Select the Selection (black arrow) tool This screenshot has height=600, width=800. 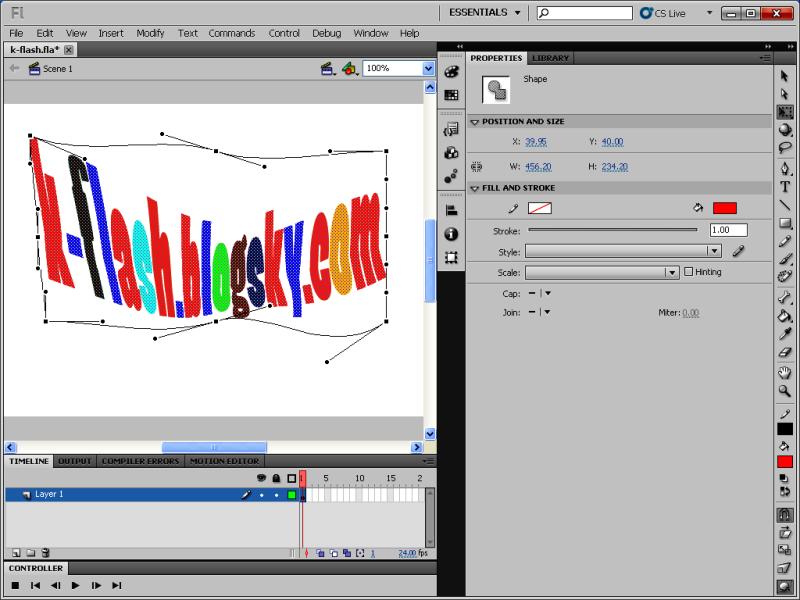(x=784, y=77)
